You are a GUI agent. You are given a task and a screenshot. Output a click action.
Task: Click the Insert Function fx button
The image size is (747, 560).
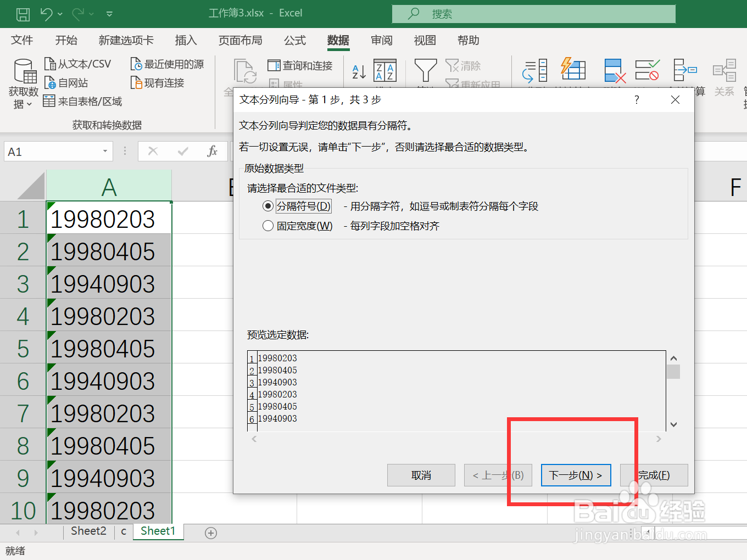click(x=212, y=152)
